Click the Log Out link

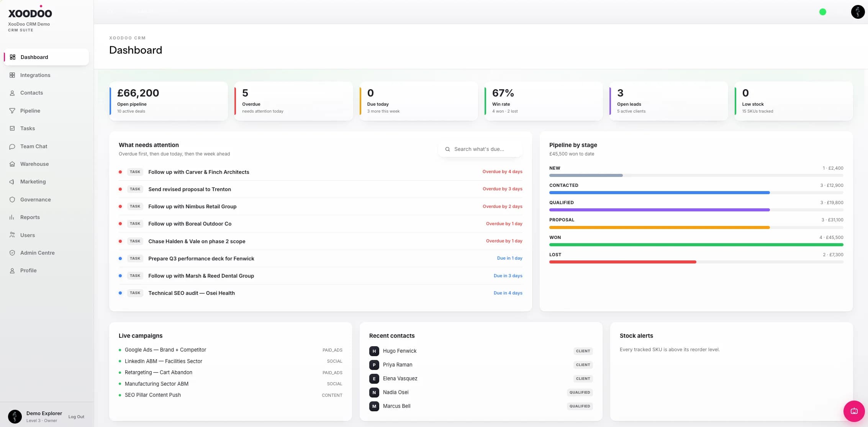[x=76, y=417]
